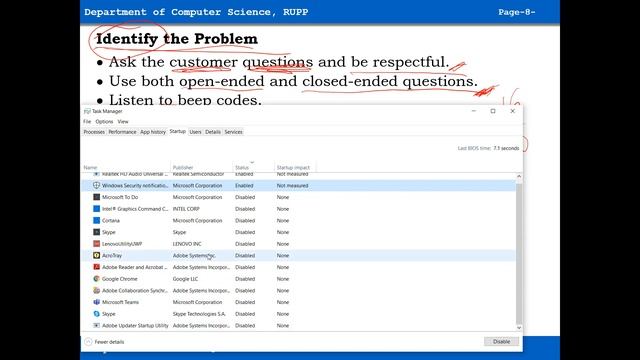Select the Google Chrome name text
This screenshot has height=360, width=640.
[120, 279]
